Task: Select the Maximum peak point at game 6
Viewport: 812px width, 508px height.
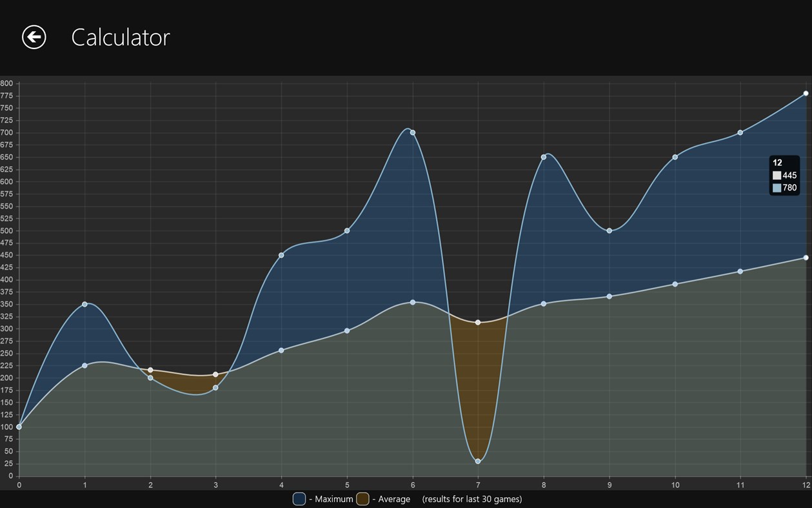Action: tap(413, 132)
